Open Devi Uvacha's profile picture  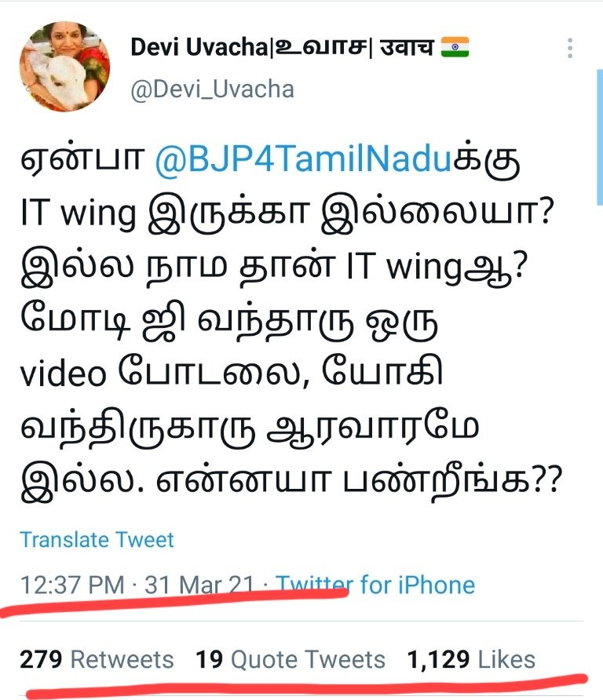click(x=64, y=66)
